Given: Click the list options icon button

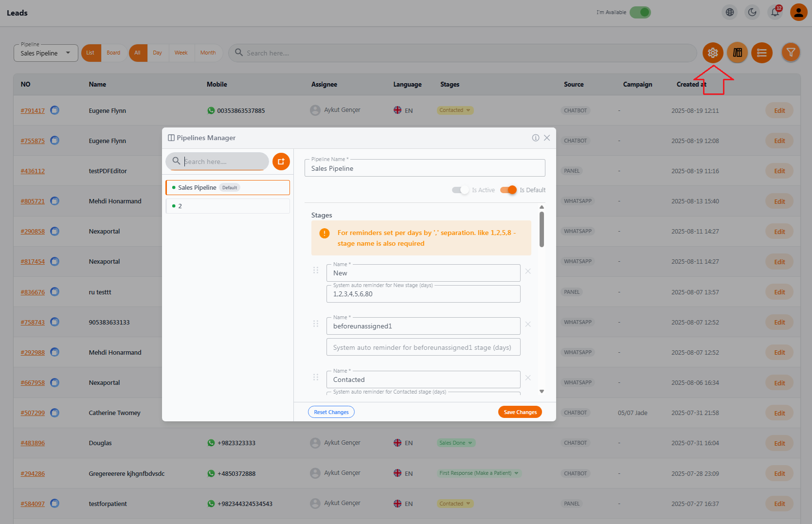Looking at the screenshot, I should pyautogui.click(x=762, y=53).
